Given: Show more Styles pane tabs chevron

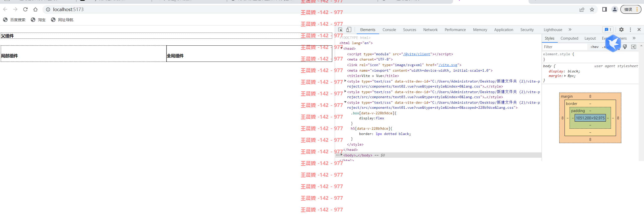Looking at the screenshot, I should (x=634, y=38).
